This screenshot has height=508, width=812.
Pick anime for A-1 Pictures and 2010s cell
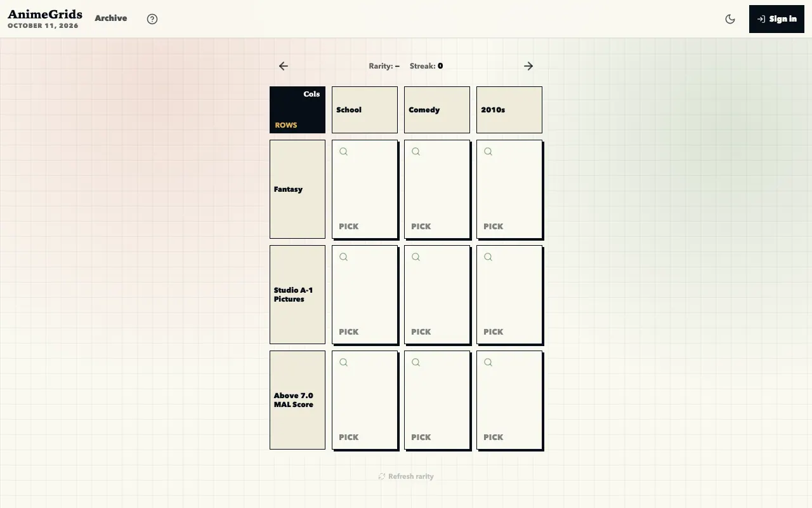[x=509, y=295]
